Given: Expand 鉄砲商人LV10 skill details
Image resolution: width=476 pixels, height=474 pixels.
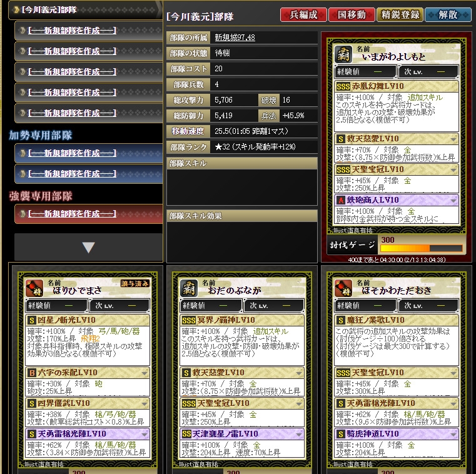Looking at the screenshot, I should click(x=453, y=201).
